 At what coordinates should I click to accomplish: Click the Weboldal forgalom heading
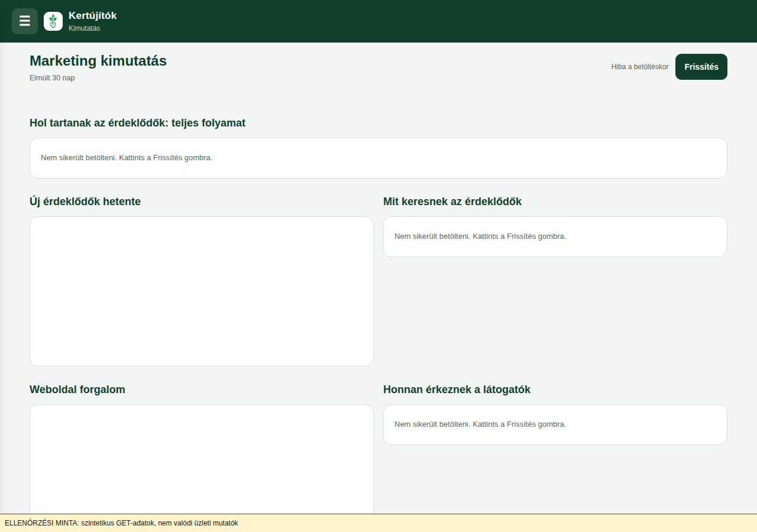coord(77,390)
